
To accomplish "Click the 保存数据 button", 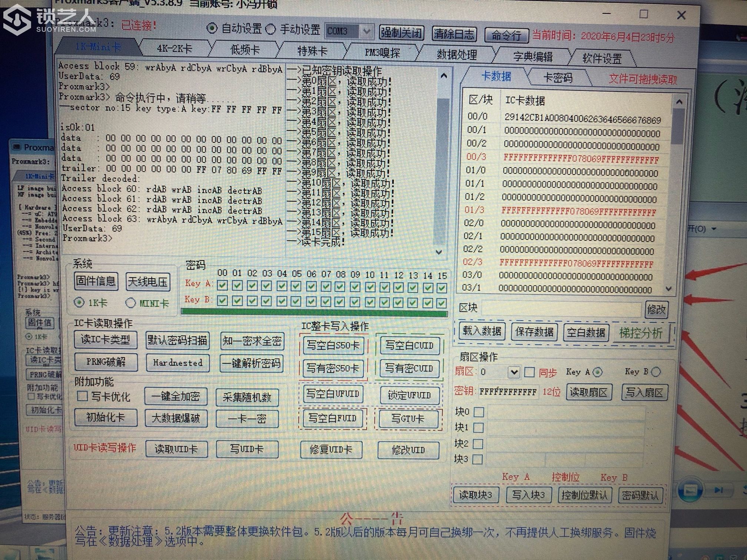I will pos(534,331).
